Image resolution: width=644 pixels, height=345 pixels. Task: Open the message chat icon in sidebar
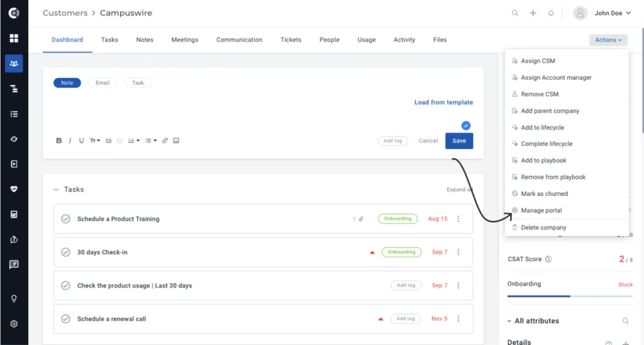click(14, 264)
